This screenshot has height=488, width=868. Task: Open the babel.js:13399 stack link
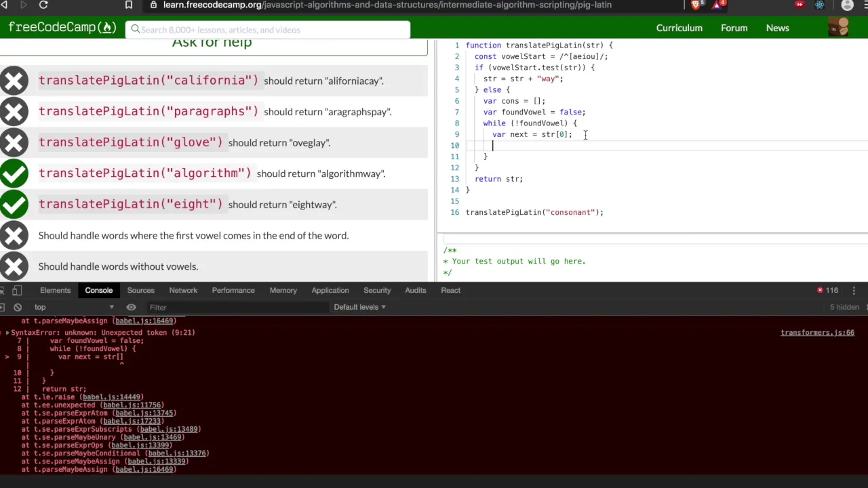(x=140, y=445)
